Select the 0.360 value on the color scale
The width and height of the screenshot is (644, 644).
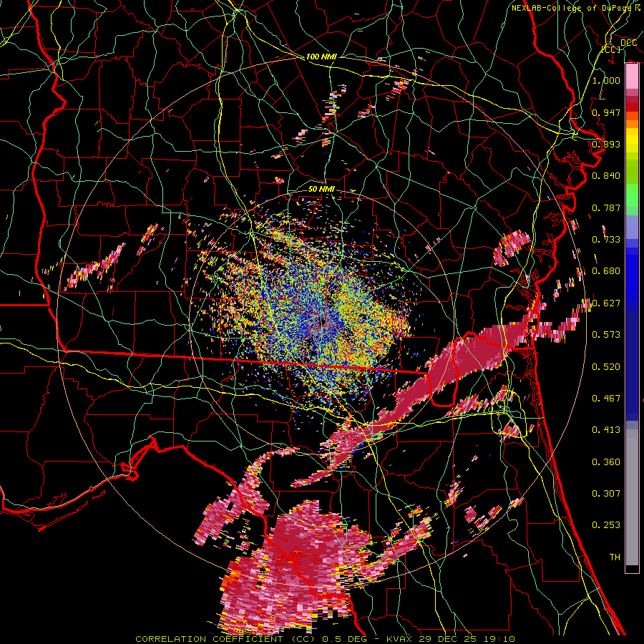pyautogui.click(x=606, y=462)
